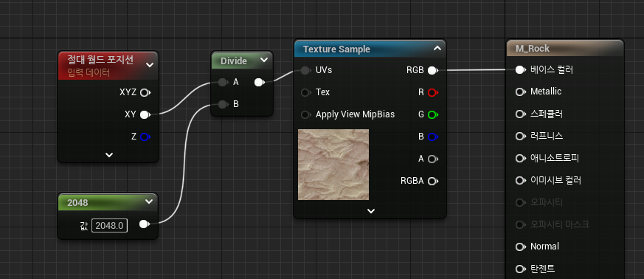The width and height of the screenshot is (644, 279).
Task: Select the Divide node title
Action: (234, 61)
